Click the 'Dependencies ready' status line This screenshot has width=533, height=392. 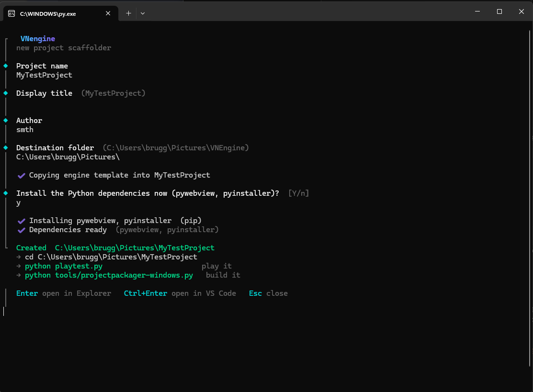[x=68, y=230]
